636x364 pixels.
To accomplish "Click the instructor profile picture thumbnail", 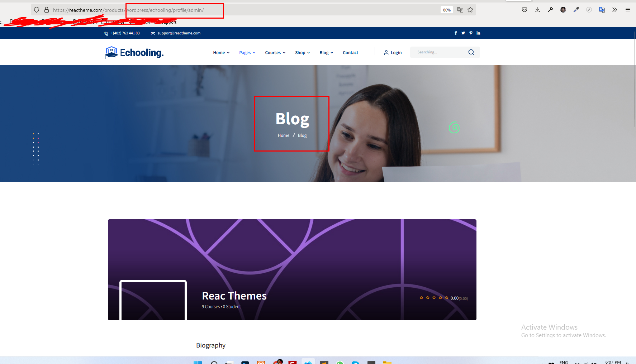I will pyautogui.click(x=153, y=300).
